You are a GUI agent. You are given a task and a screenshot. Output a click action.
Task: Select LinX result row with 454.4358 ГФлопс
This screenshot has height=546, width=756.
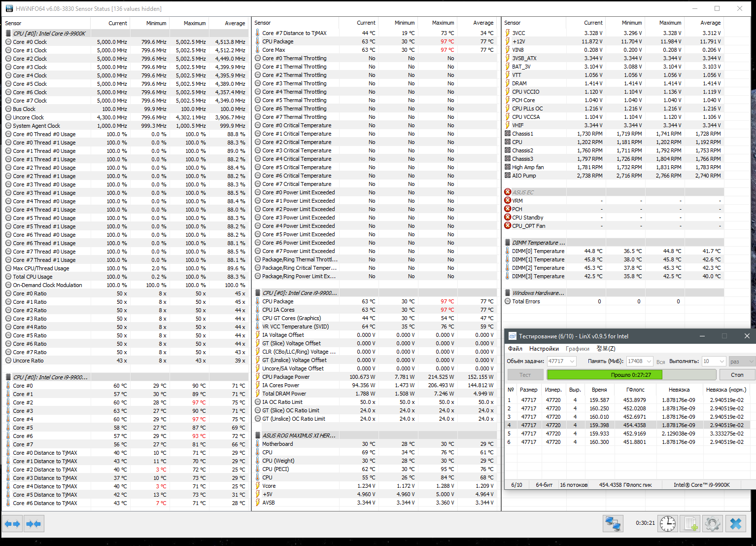pos(628,425)
